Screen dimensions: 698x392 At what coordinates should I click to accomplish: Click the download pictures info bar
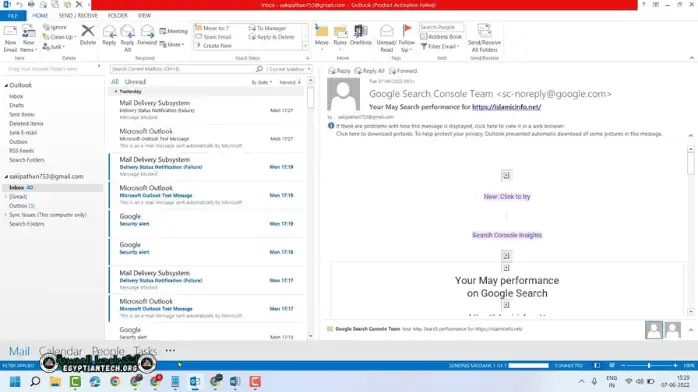pos(499,134)
